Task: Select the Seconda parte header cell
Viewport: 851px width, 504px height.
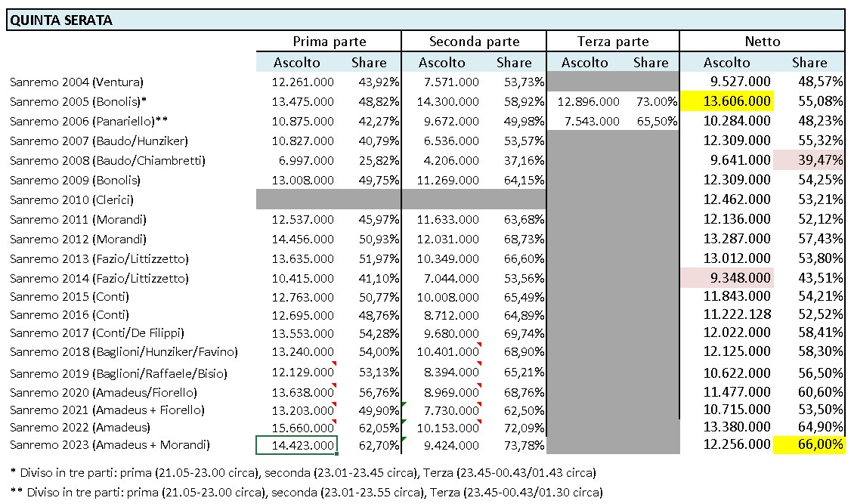Action: pos(474,42)
